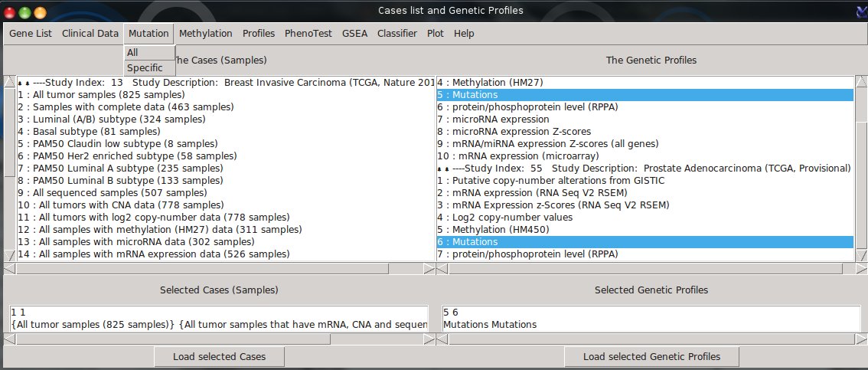Screen dimensions: 868x370
Task: Choose 'All' from the open Mutation menu
Action: (x=133, y=53)
